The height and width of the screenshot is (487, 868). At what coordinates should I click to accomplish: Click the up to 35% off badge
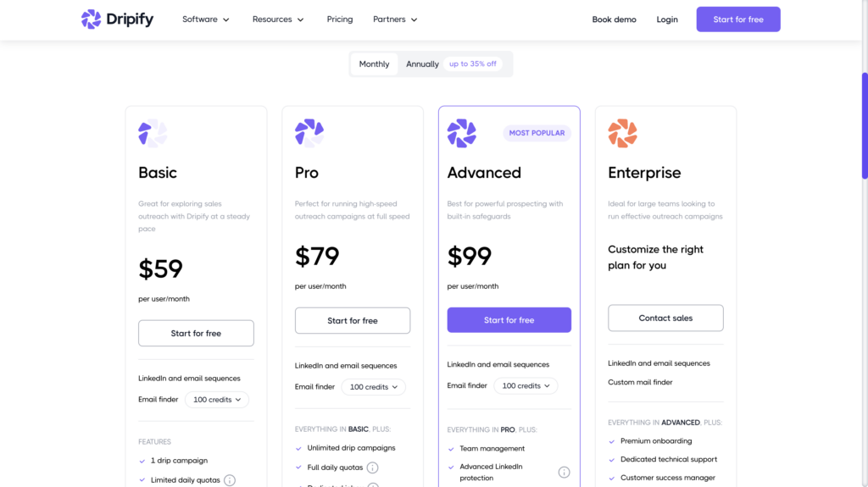pyautogui.click(x=473, y=64)
